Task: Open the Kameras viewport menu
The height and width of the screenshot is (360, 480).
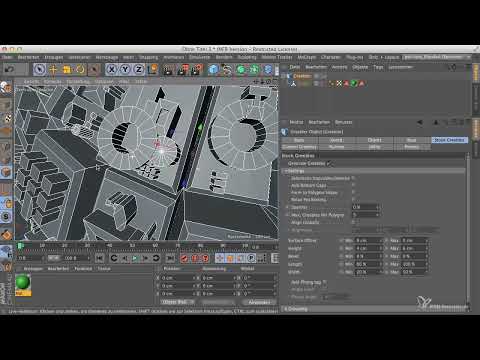Action: pos(52,81)
